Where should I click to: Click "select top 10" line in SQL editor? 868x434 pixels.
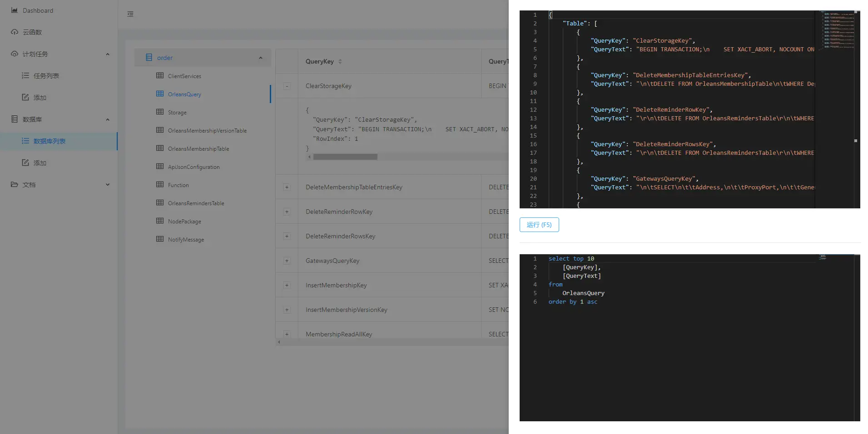pyautogui.click(x=571, y=259)
